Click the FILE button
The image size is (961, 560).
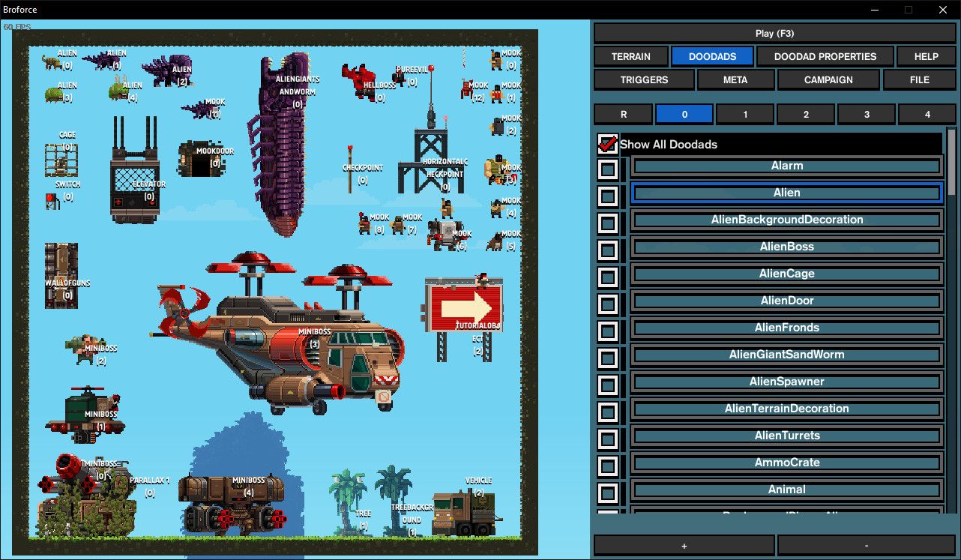pos(919,79)
